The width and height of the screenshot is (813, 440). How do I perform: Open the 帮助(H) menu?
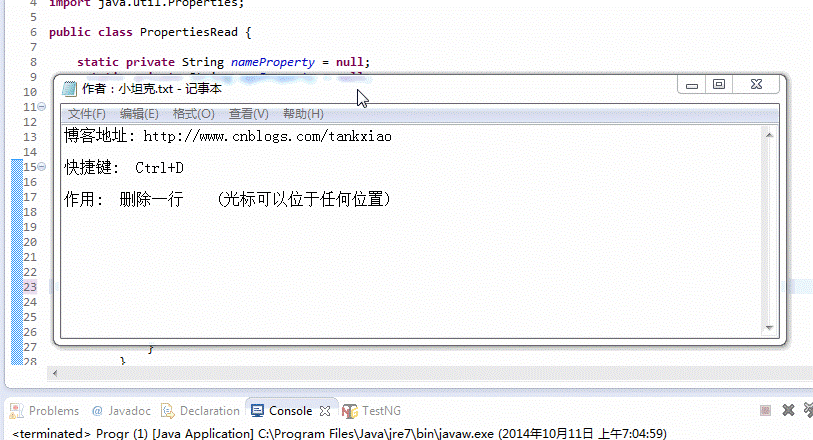click(x=303, y=114)
